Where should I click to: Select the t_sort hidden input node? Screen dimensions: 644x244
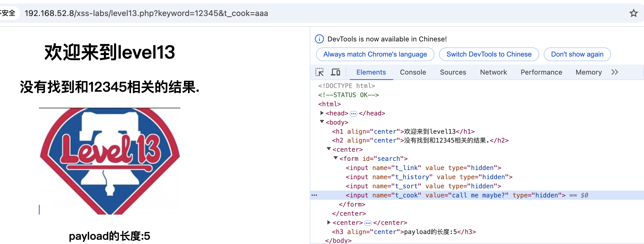click(423, 186)
